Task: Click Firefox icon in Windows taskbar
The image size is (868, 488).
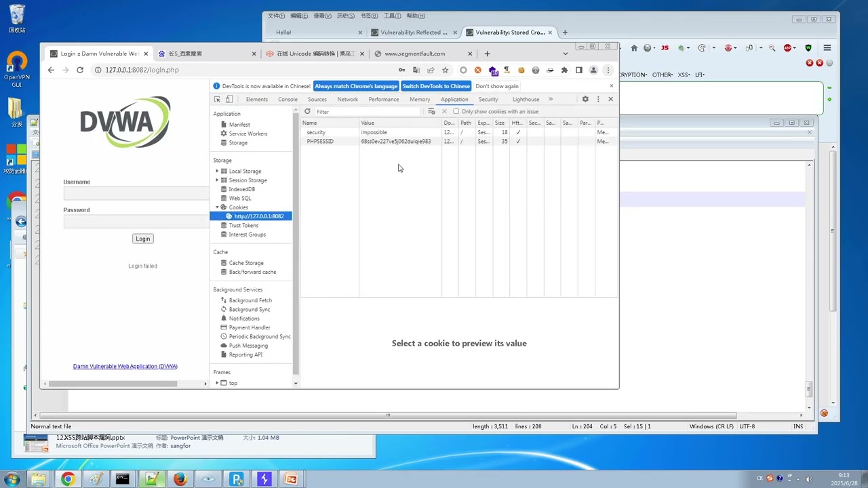Action: point(180,479)
